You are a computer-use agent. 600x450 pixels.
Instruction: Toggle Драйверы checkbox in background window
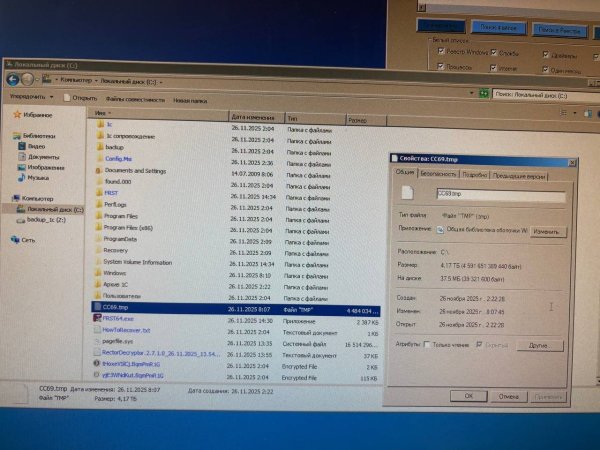coord(546,55)
